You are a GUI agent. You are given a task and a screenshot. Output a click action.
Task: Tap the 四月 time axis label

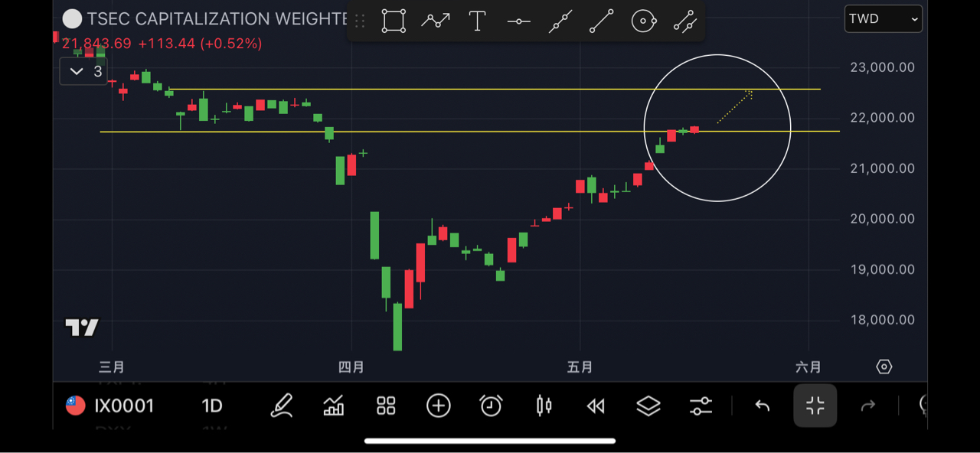tap(351, 367)
